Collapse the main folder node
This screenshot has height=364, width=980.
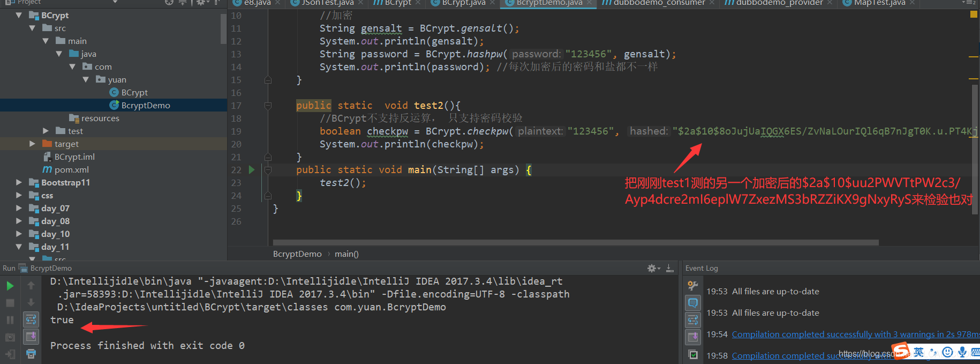[x=46, y=41]
